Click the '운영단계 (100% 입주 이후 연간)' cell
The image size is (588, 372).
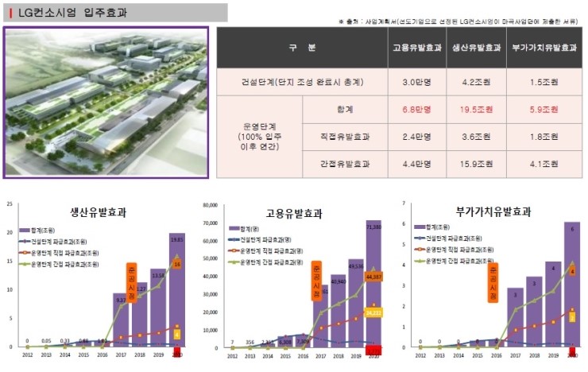click(x=260, y=137)
